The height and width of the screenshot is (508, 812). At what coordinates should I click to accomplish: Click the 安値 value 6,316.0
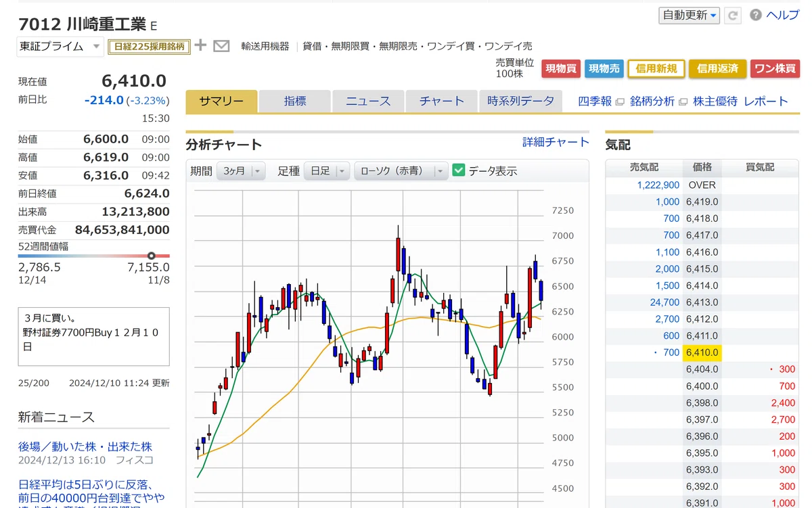[106, 175]
